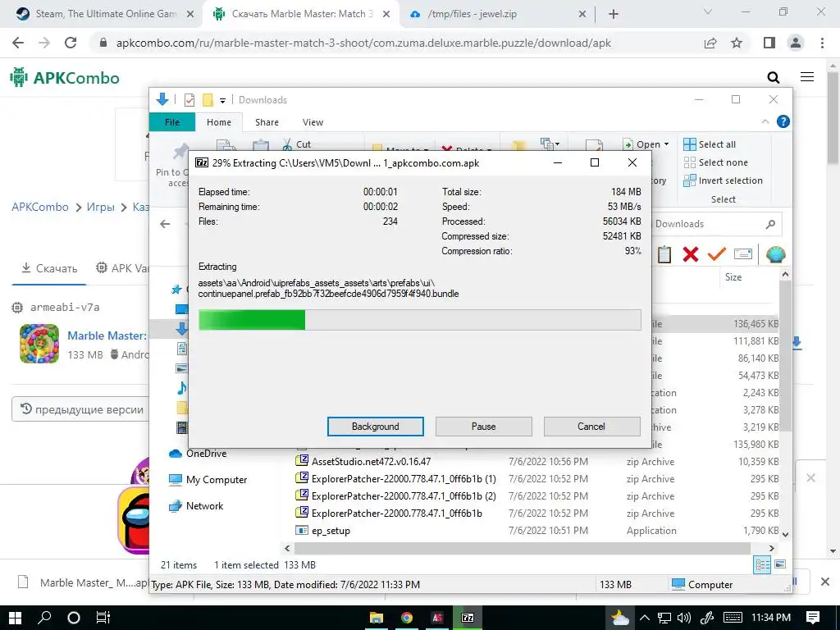Go back in the Chrome browser
Image resolution: width=840 pixels, height=630 pixels.
(x=18, y=43)
